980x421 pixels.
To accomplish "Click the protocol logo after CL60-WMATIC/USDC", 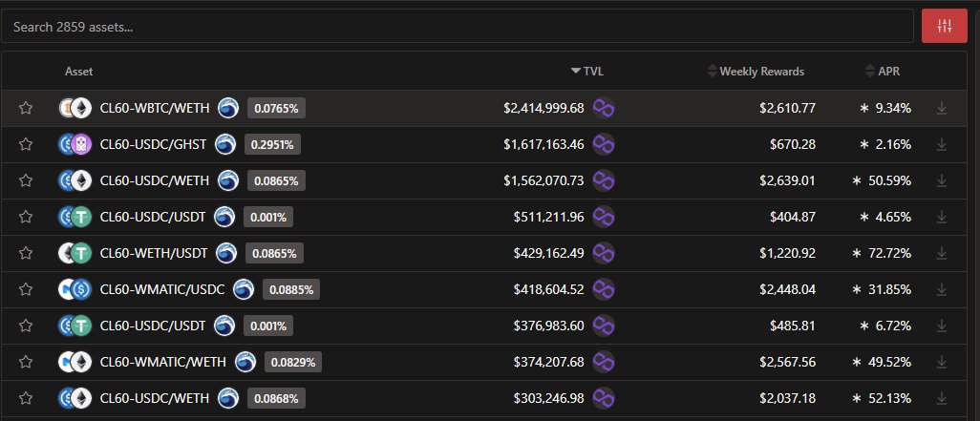I will (x=244, y=289).
